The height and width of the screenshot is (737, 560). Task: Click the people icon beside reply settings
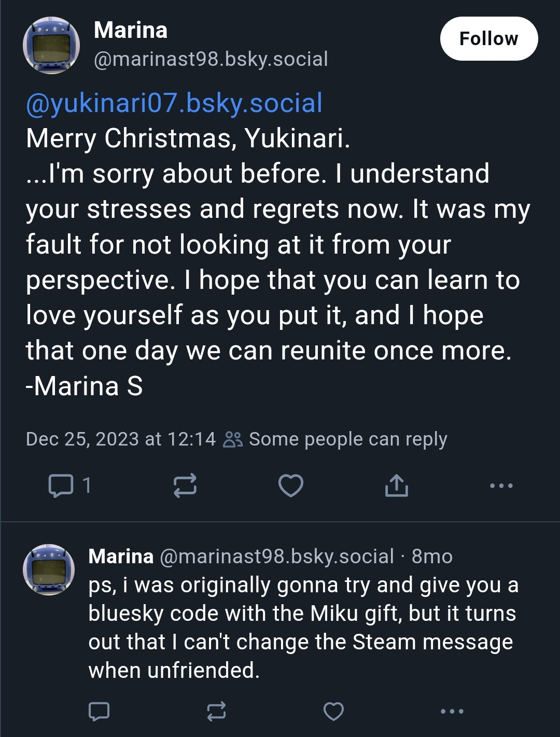pos(232,439)
